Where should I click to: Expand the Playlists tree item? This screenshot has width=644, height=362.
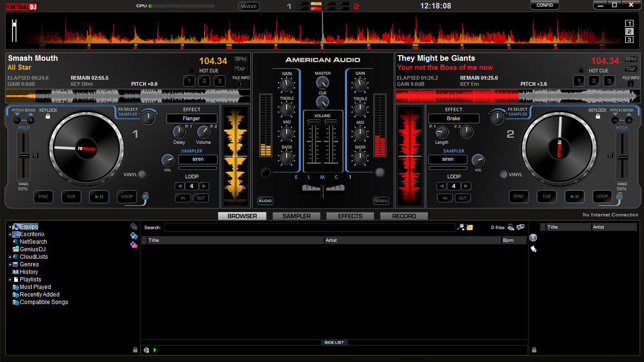[x=9, y=279]
